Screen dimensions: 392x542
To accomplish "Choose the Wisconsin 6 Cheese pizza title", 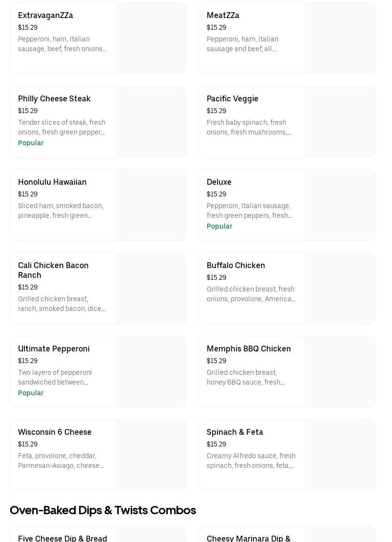I will click(x=55, y=432).
